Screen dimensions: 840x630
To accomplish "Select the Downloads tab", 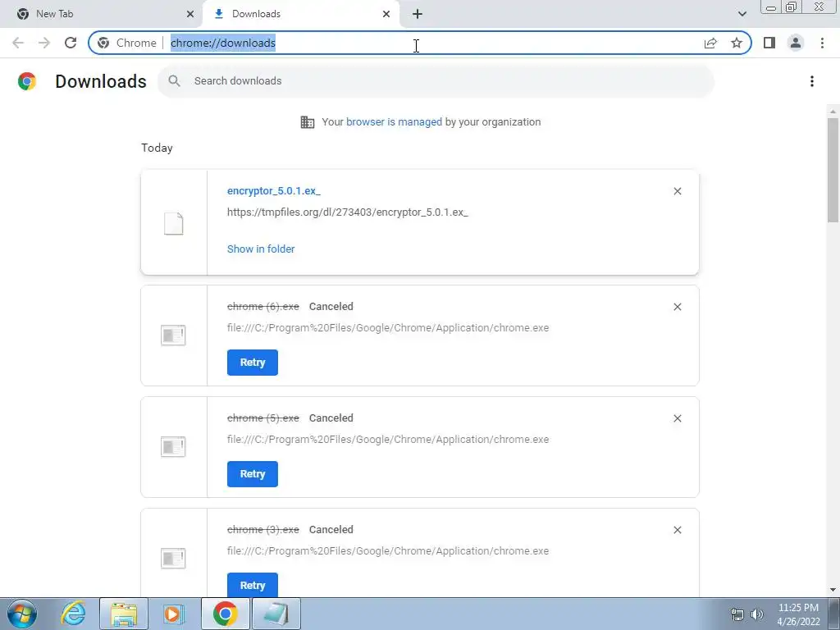I will coord(300,14).
